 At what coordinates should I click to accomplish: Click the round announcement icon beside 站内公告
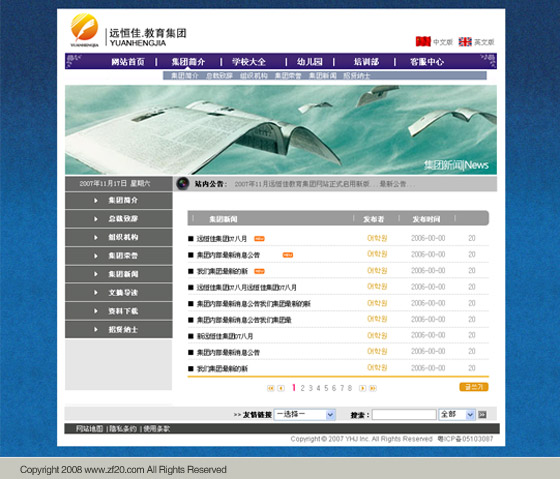pos(183,184)
